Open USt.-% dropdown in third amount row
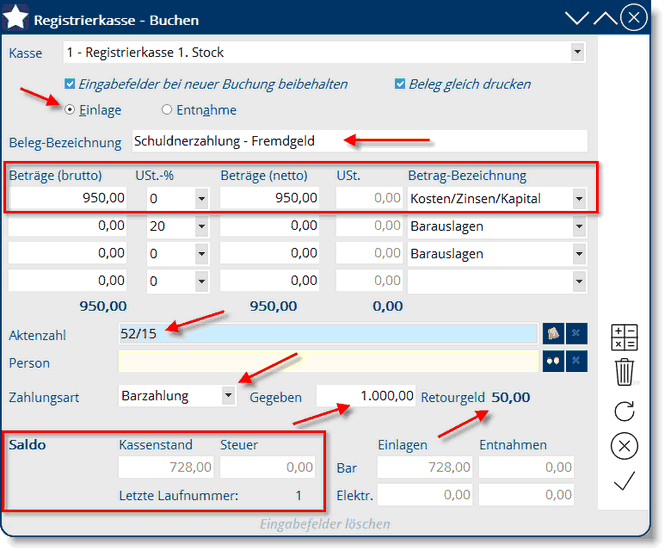Screen dimensions: 665x551 point(201,254)
